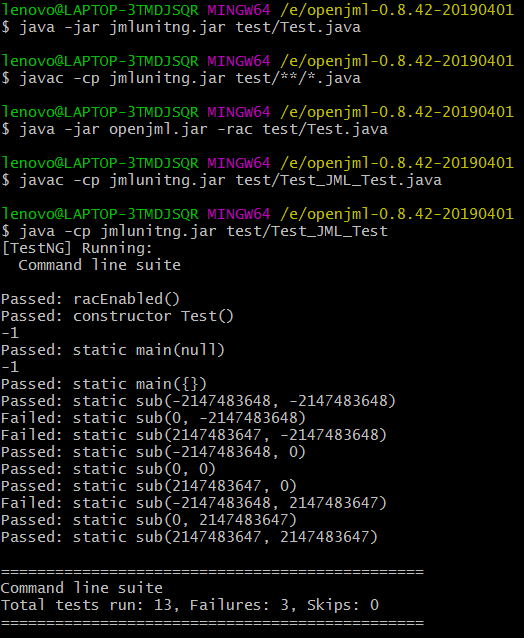Click 'Failed: static sub(2147483647, -2147483648)' line
Image resolution: width=524 pixels, height=638 pixels.
(x=194, y=435)
